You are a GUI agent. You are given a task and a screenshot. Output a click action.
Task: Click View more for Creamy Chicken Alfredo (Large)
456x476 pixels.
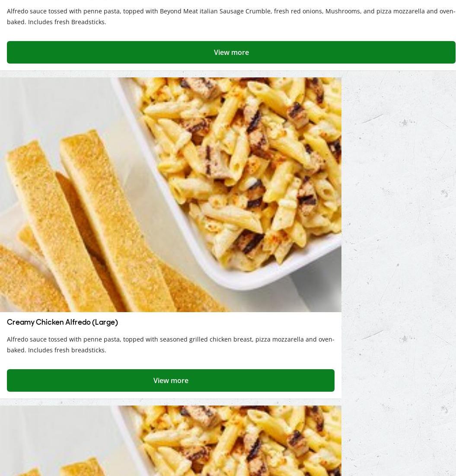(171, 380)
